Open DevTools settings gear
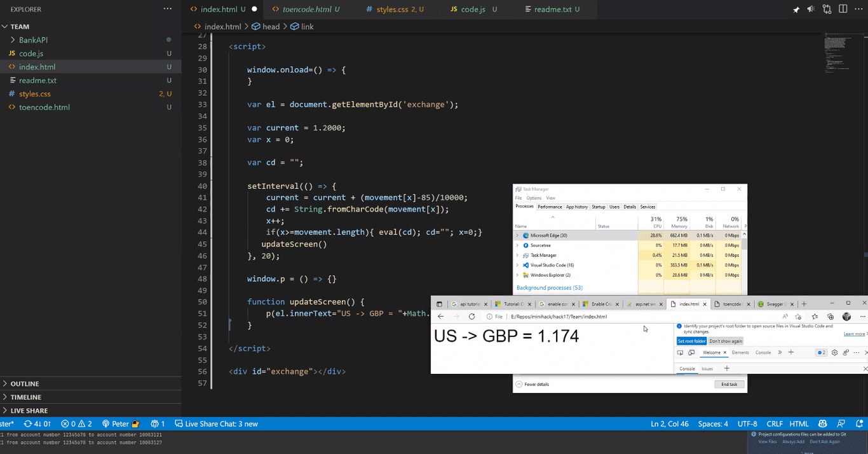Screen dimensions: 868x454 [x=834, y=353]
